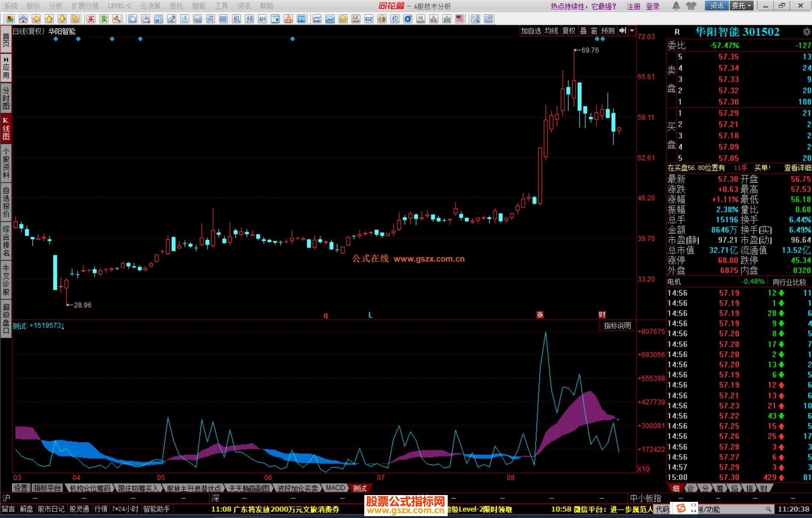
Task: Click 查看详细 link in order panel
Action: tap(797, 168)
